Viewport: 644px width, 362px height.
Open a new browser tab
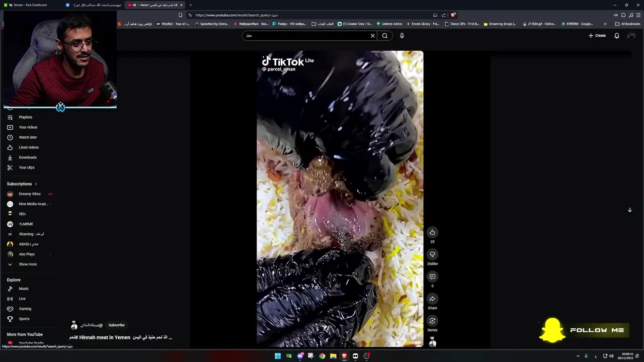191,5
